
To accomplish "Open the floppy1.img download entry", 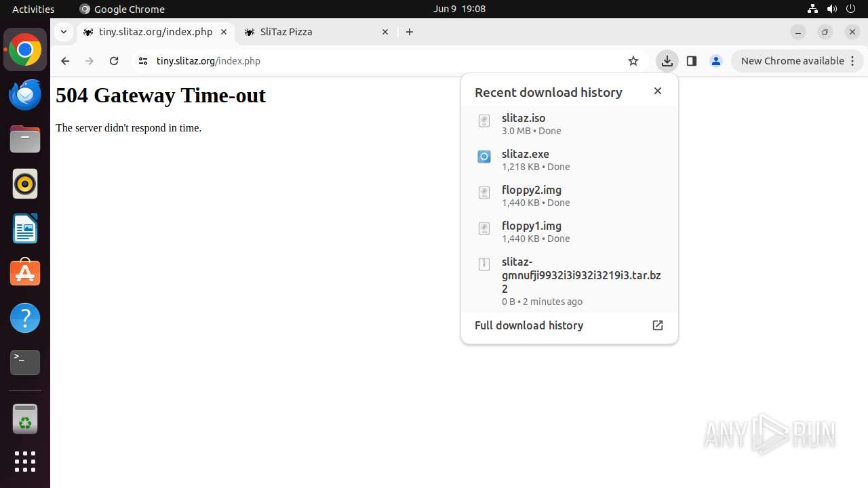I will 570,232.
